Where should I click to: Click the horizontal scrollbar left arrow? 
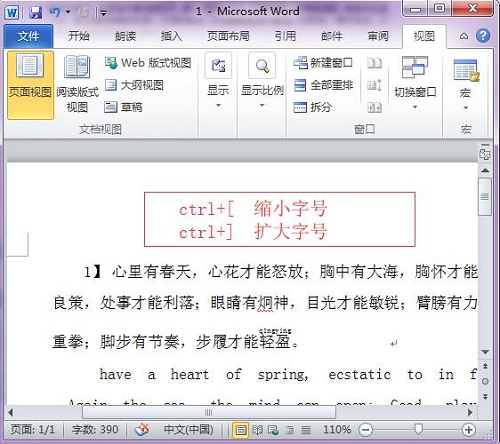coord(11,413)
